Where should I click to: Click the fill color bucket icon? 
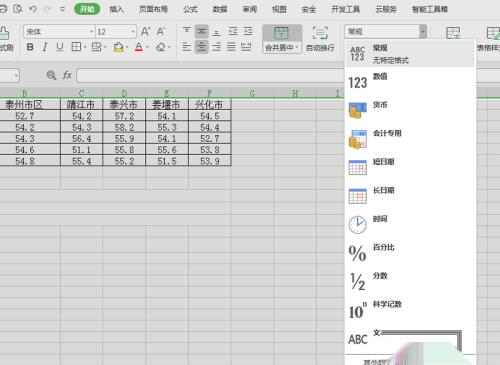tap(118, 47)
